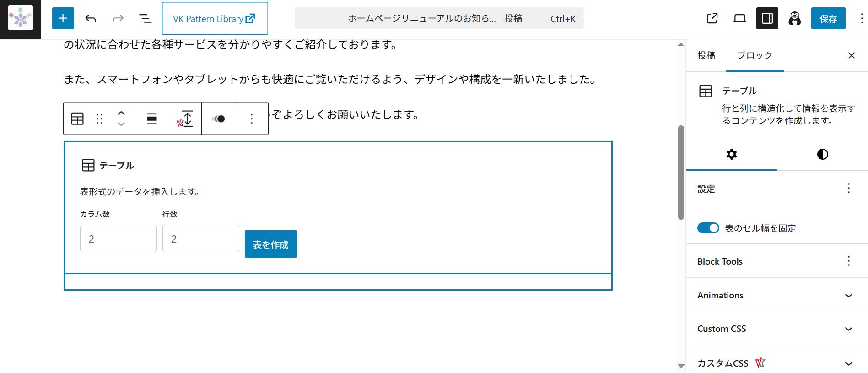Toggle the settings sidebar panel button
Screen dimensions: 868x373
767,18
